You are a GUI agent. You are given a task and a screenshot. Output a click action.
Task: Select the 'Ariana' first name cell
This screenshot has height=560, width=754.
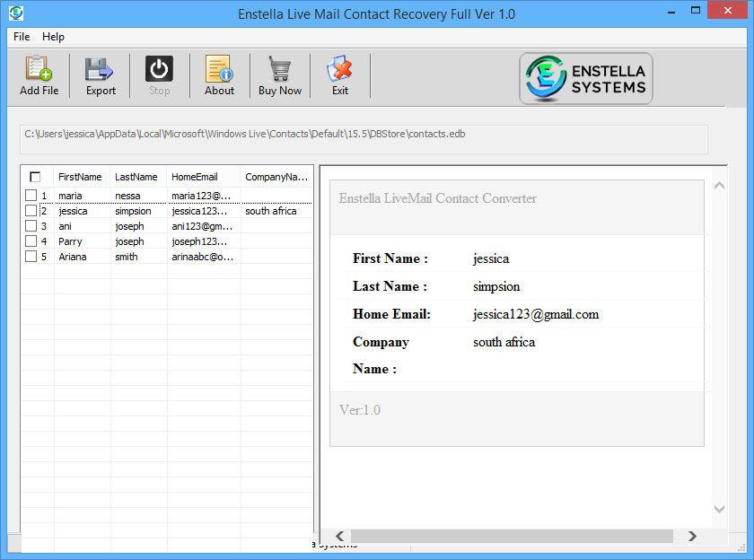(x=73, y=258)
